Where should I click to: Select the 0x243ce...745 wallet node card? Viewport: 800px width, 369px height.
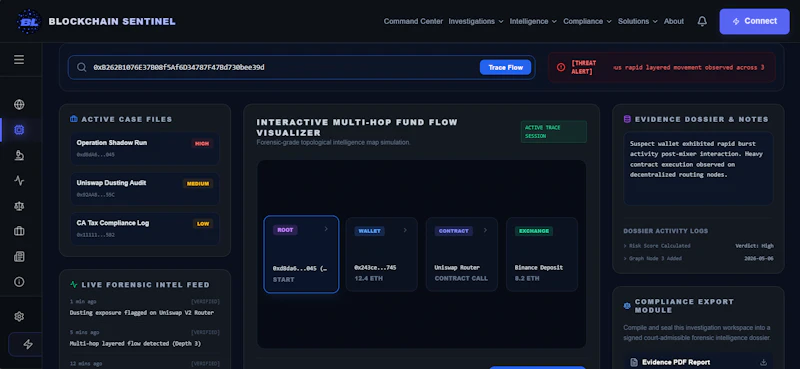(381, 254)
